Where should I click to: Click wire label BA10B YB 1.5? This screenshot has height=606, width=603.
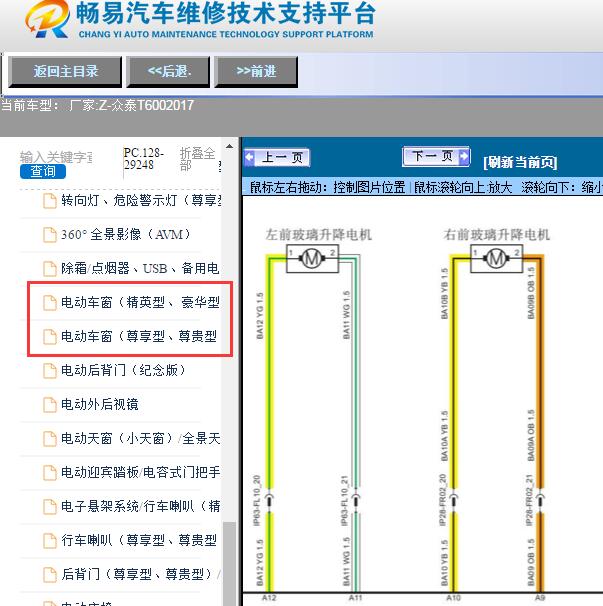coord(444,294)
